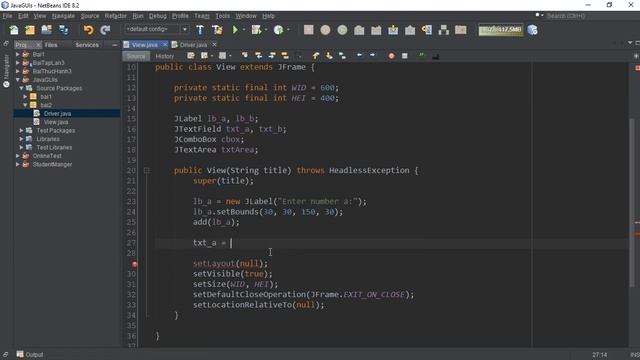This screenshot has width=640, height=360.
Task: Place cursor on the super(title) line
Action: click(223, 181)
